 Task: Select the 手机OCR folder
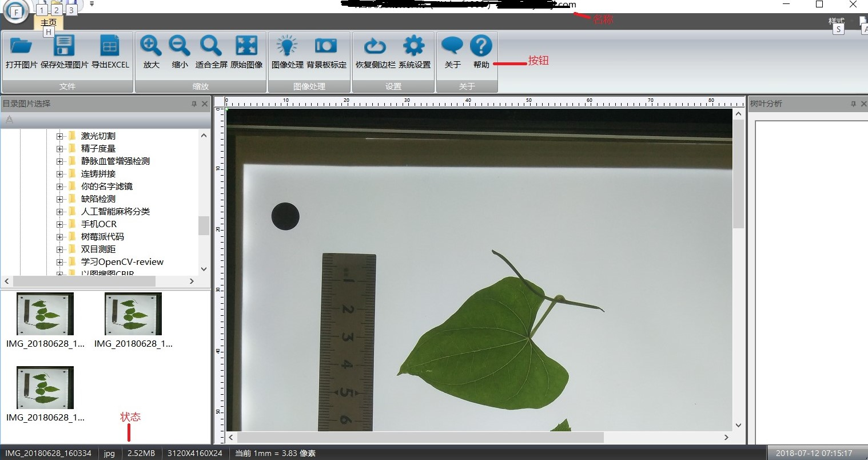[x=98, y=224]
